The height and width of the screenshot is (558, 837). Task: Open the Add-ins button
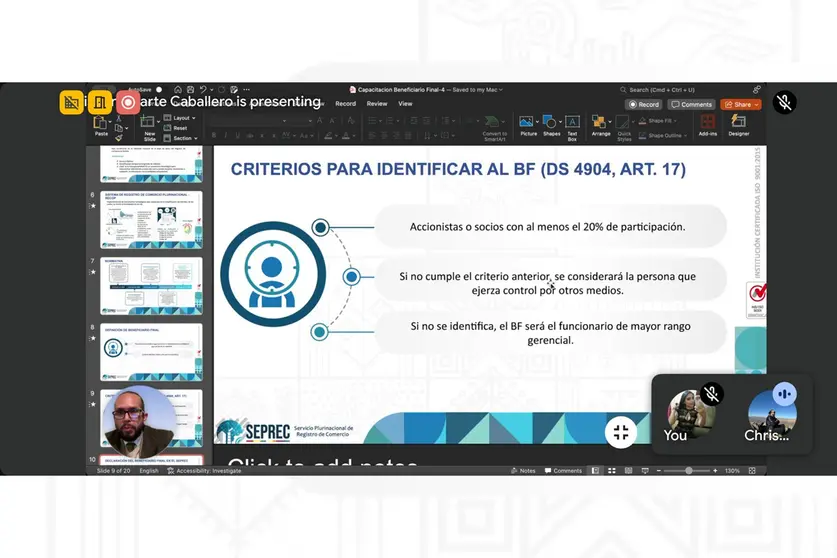tap(708, 125)
